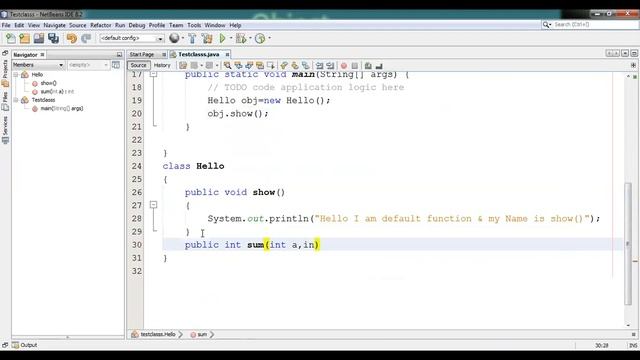The image size is (640, 360).
Task: Open the File menu
Action: [x=6, y=25]
